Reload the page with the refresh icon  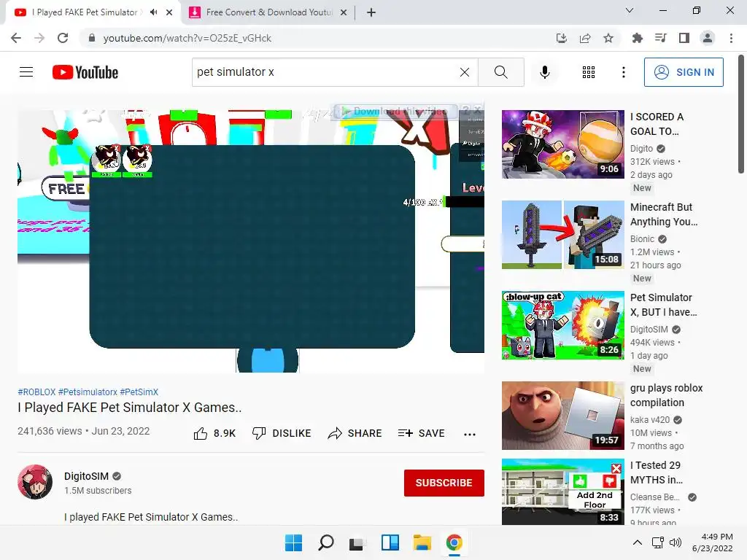point(63,38)
